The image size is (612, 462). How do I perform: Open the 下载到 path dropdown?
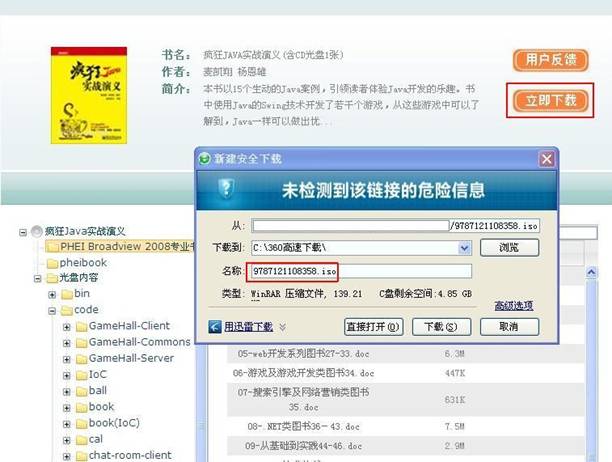point(464,248)
